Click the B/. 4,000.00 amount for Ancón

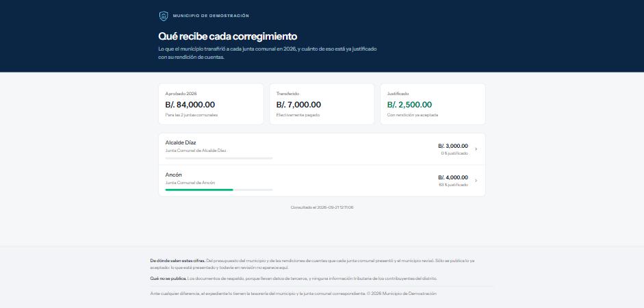(x=452, y=177)
